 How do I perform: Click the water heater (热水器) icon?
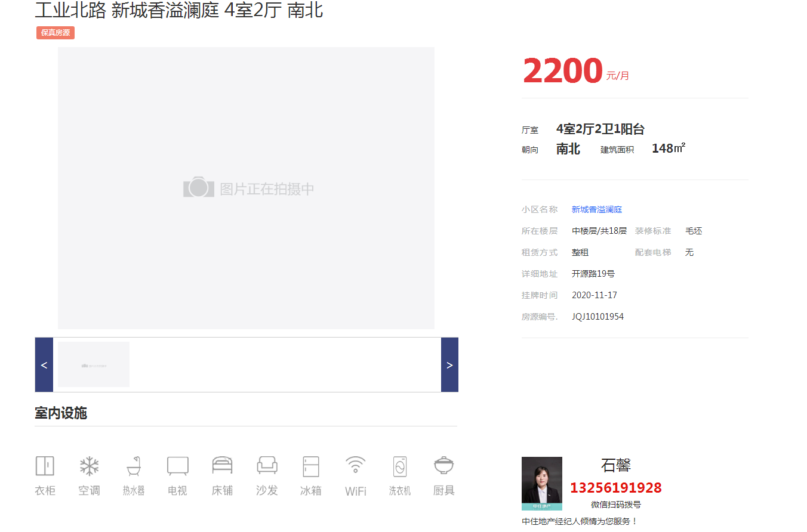[x=134, y=466]
